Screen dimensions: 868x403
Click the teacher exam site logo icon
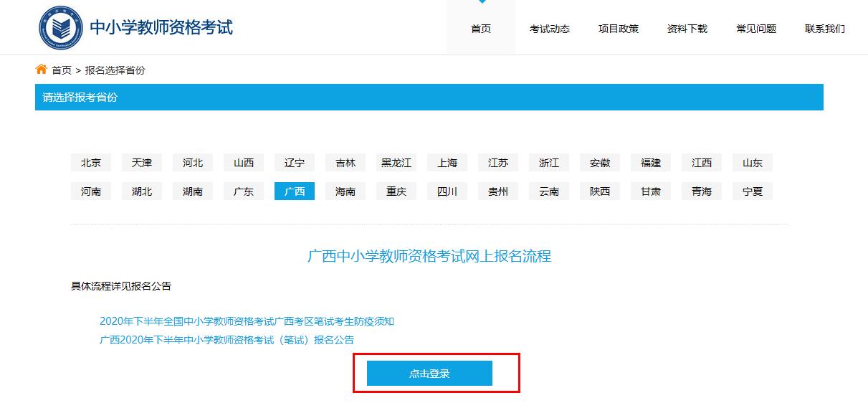tap(60, 28)
